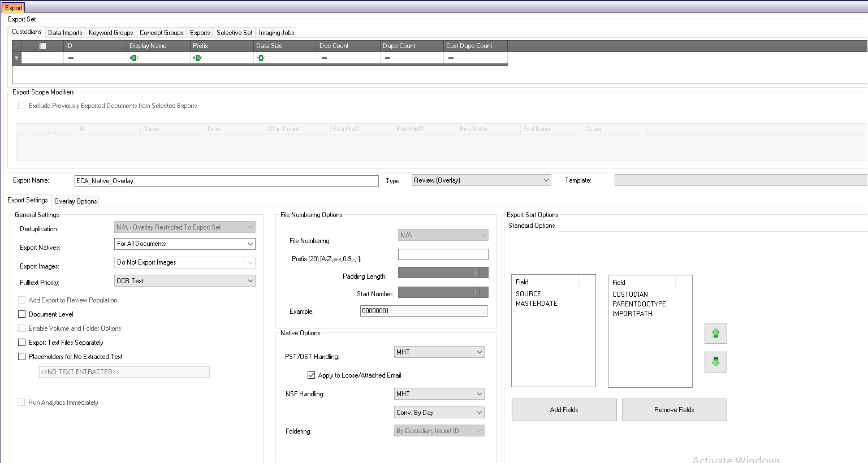Switch to the Imaging Jobs tab
The height and width of the screenshot is (463, 868).
(277, 33)
